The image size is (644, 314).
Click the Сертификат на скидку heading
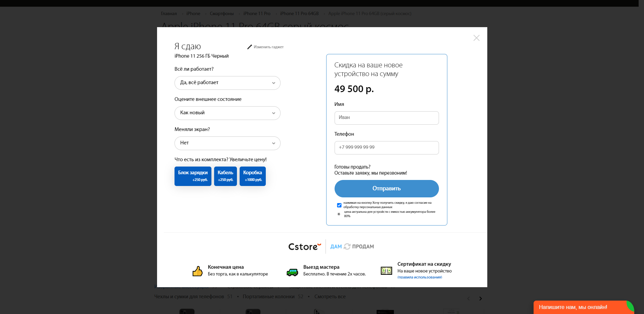click(x=424, y=264)
